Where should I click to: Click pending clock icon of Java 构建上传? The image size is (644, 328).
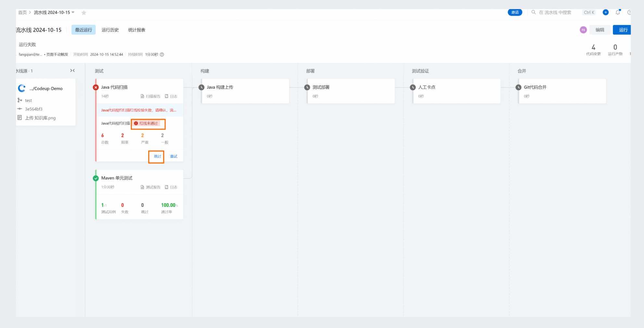click(202, 87)
